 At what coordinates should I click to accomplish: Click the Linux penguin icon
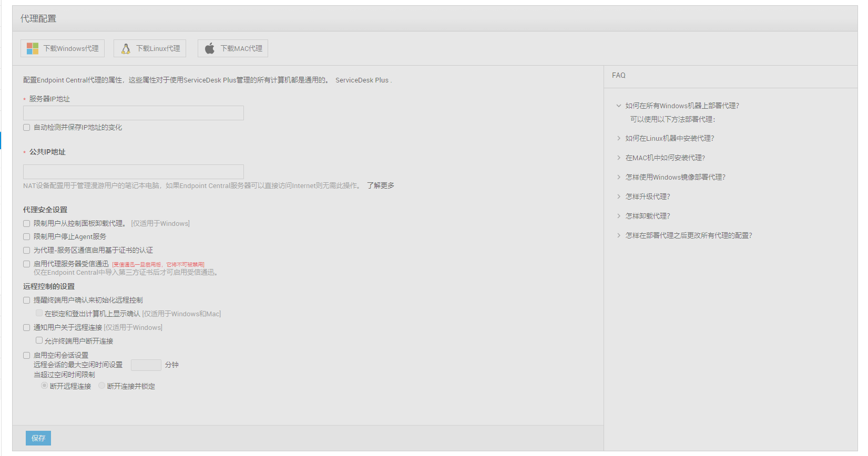[126, 48]
